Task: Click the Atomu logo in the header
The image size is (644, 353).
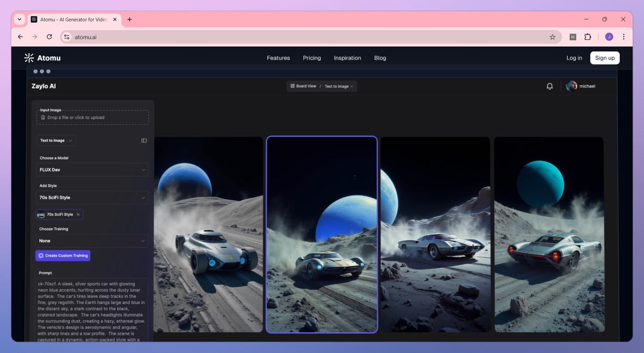Action: (x=42, y=58)
